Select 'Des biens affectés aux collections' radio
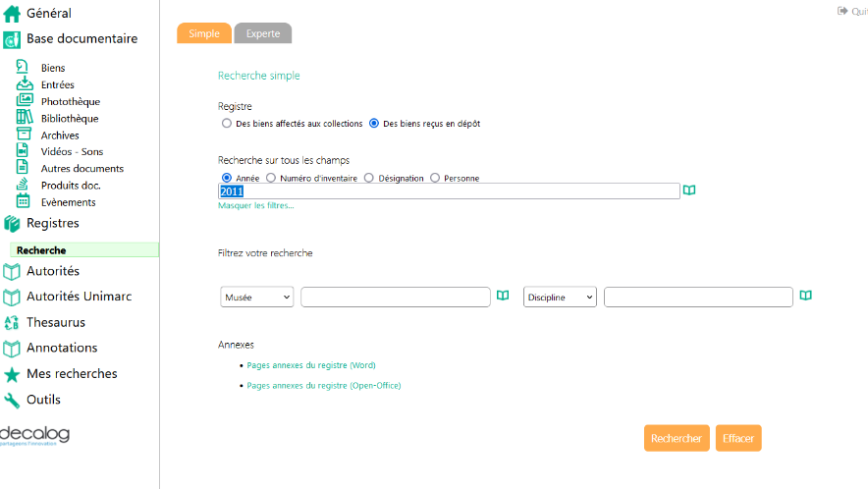The width and height of the screenshot is (868, 489). pos(227,124)
